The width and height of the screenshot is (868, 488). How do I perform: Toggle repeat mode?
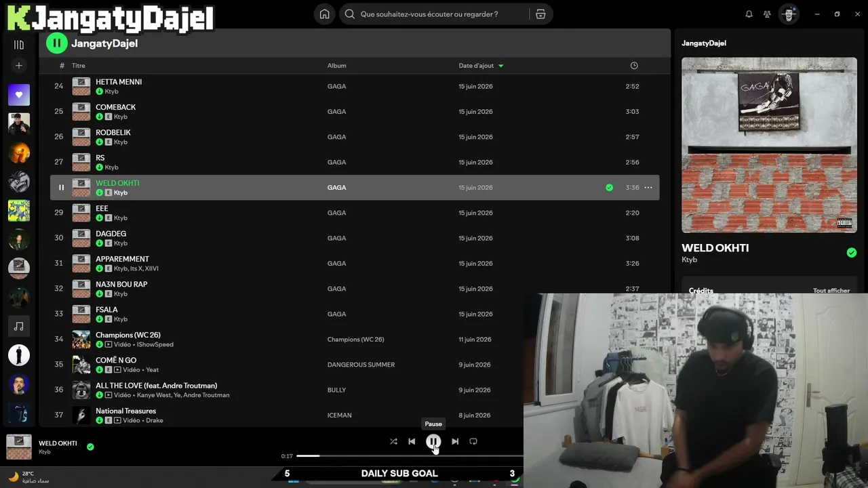473,441
